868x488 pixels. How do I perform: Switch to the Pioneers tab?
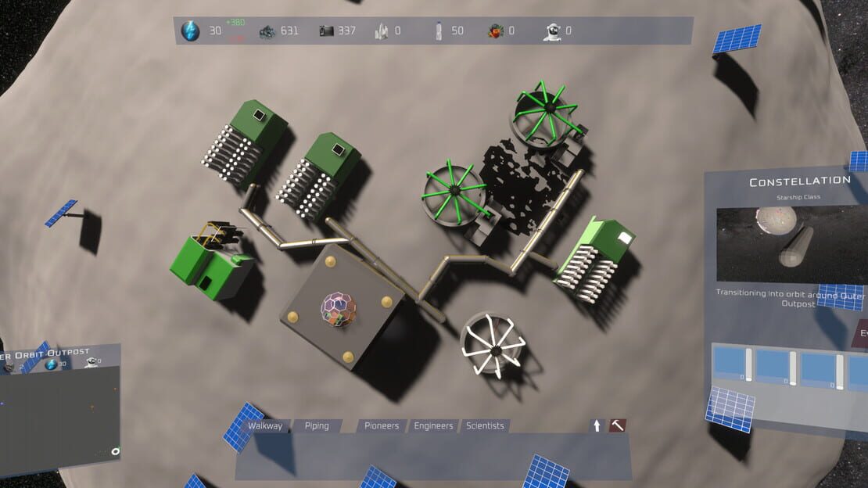click(382, 425)
